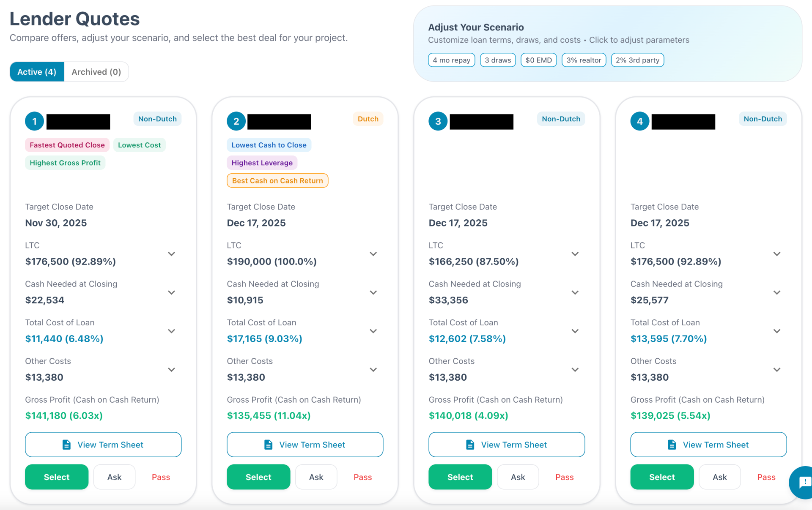Expand Cash Needed at Closing on the Dutch quote
This screenshot has width=812, height=510.
tap(373, 292)
